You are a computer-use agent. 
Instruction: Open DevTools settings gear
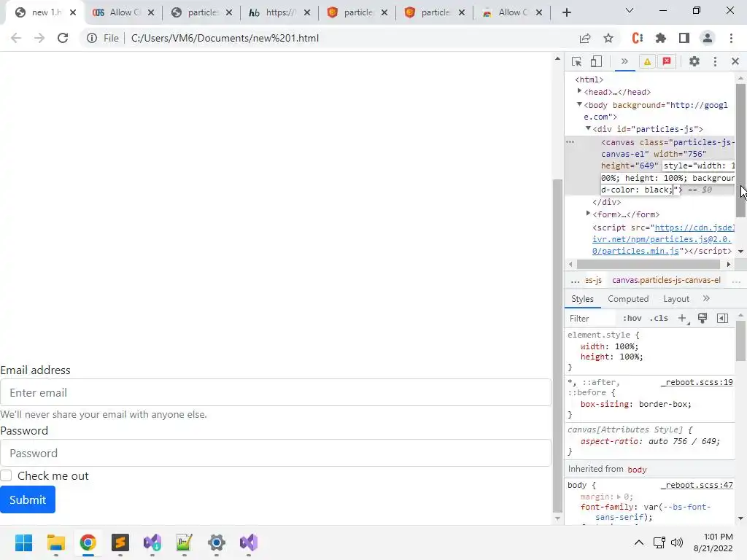694,61
